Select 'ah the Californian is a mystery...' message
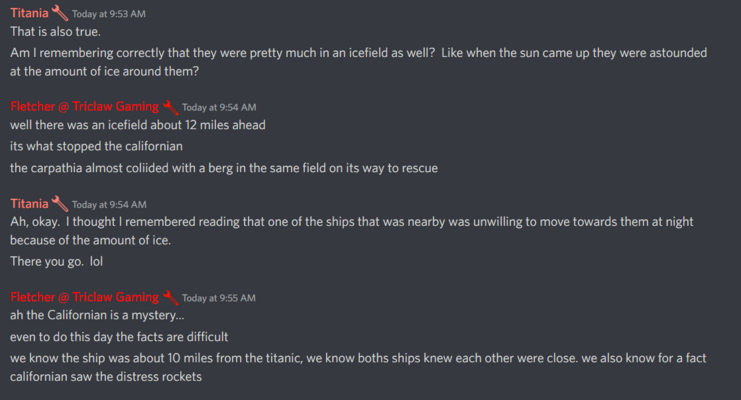741x400 pixels. (97, 315)
